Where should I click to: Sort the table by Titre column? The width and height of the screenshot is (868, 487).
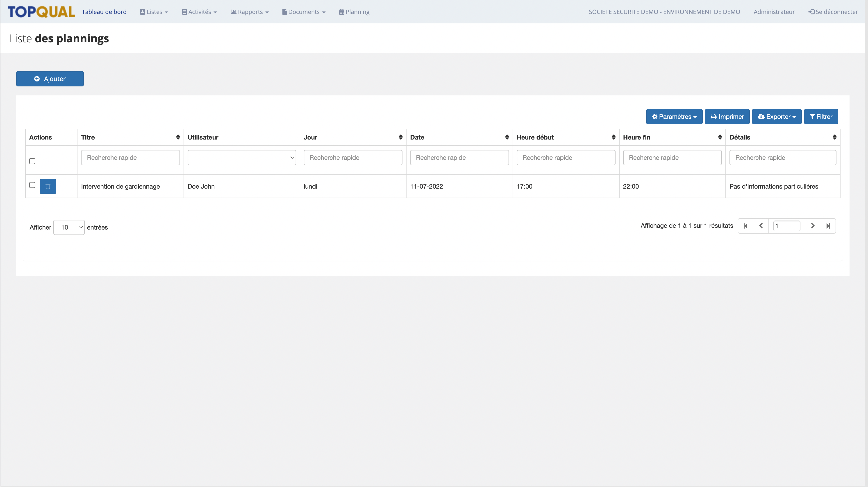point(178,137)
